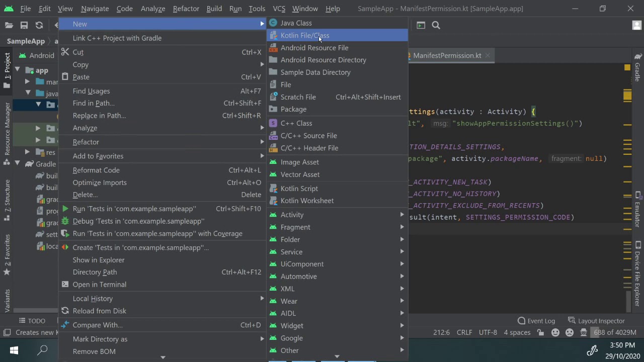
Task: Open the Emulator side panel
Action: 637,210
